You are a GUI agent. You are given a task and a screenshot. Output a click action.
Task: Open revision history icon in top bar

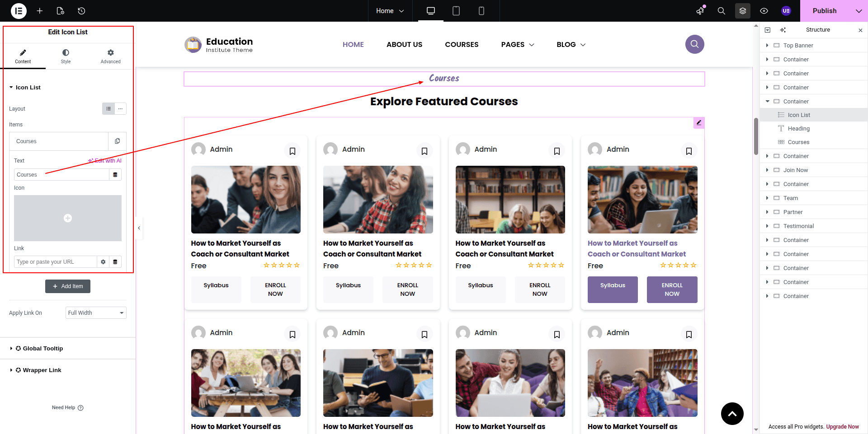pyautogui.click(x=81, y=11)
